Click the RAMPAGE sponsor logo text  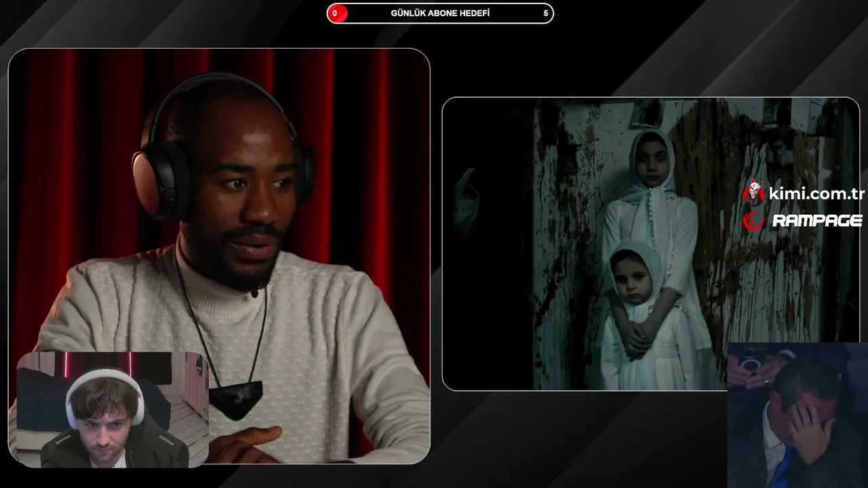817,221
